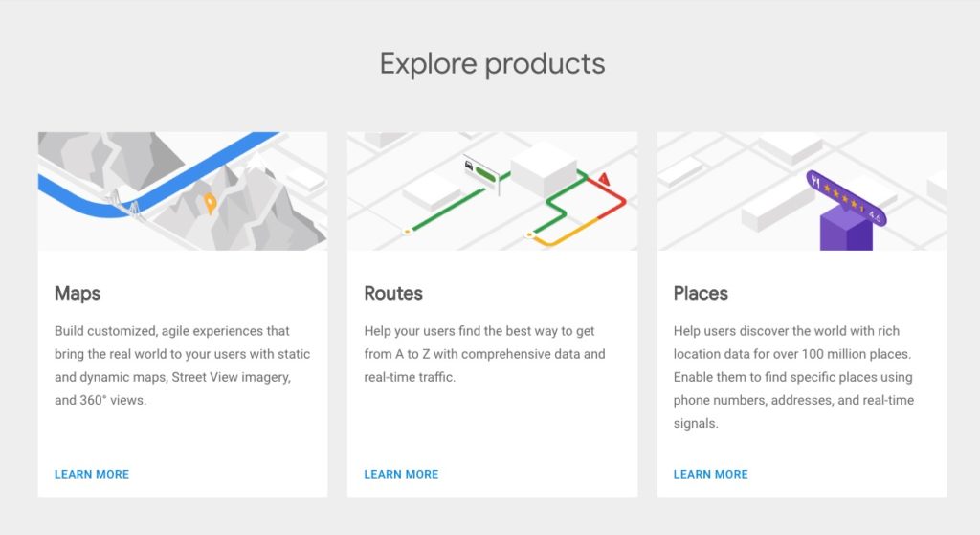
Task: Follow the Learn More link under Places
Action: [710, 474]
